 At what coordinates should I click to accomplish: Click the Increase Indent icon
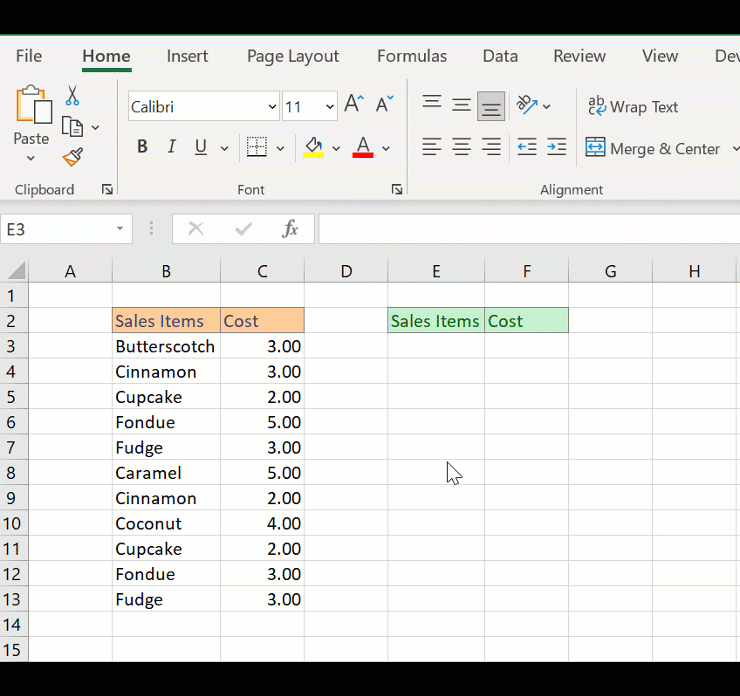point(556,147)
